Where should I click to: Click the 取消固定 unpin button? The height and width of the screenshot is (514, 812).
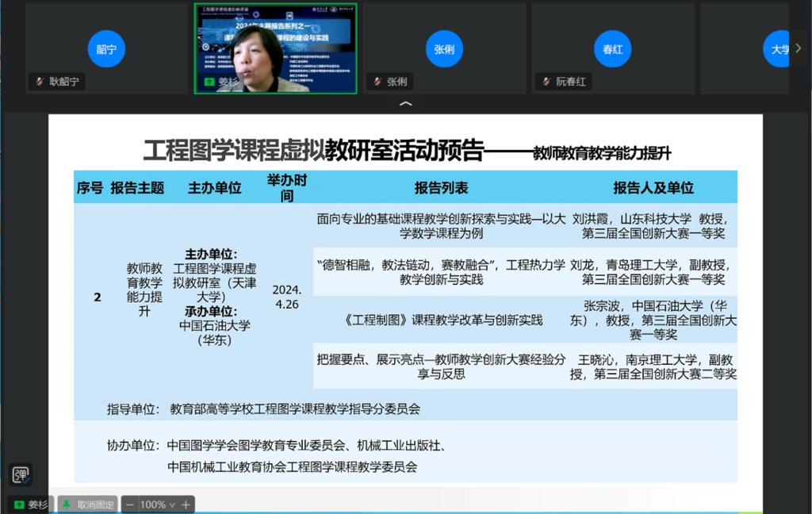[95, 504]
